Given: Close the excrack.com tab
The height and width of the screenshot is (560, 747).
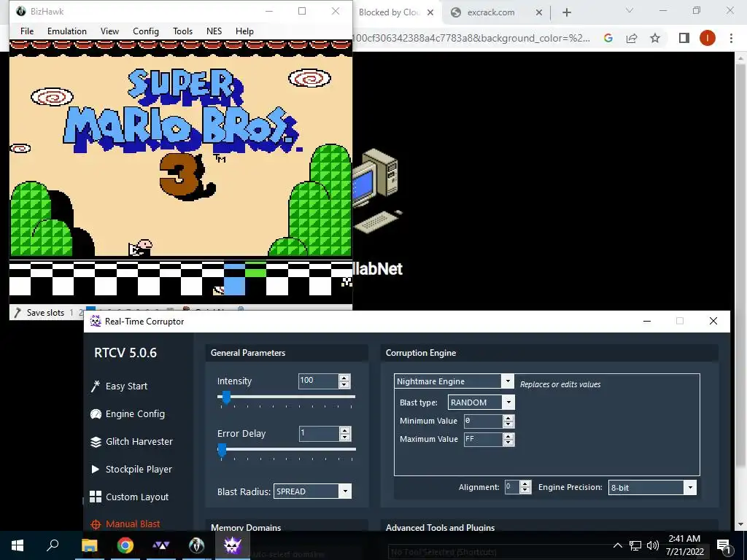Looking at the screenshot, I should click(539, 13).
